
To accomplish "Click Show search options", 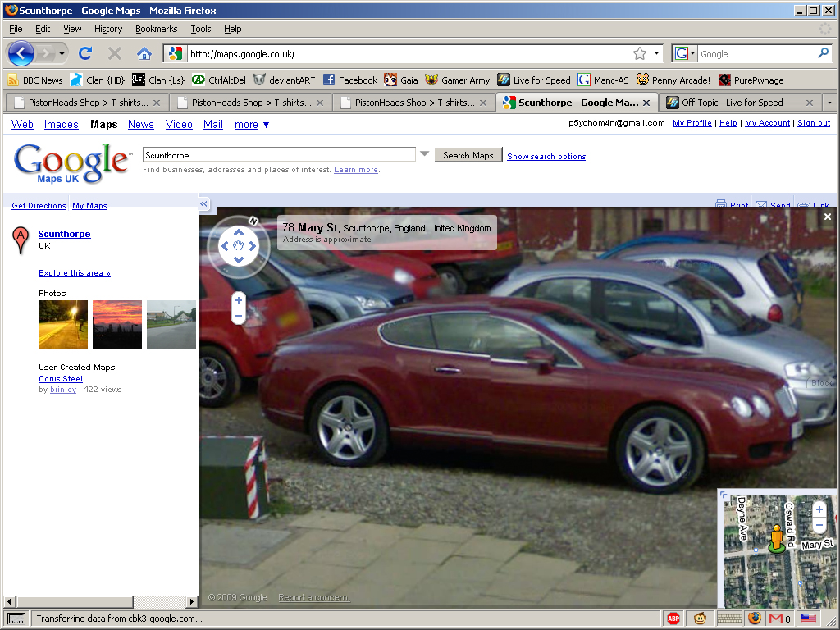I will pyautogui.click(x=546, y=157).
